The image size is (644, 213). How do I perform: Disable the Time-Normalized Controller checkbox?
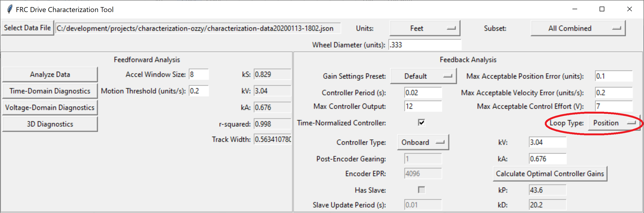[422, 123]
